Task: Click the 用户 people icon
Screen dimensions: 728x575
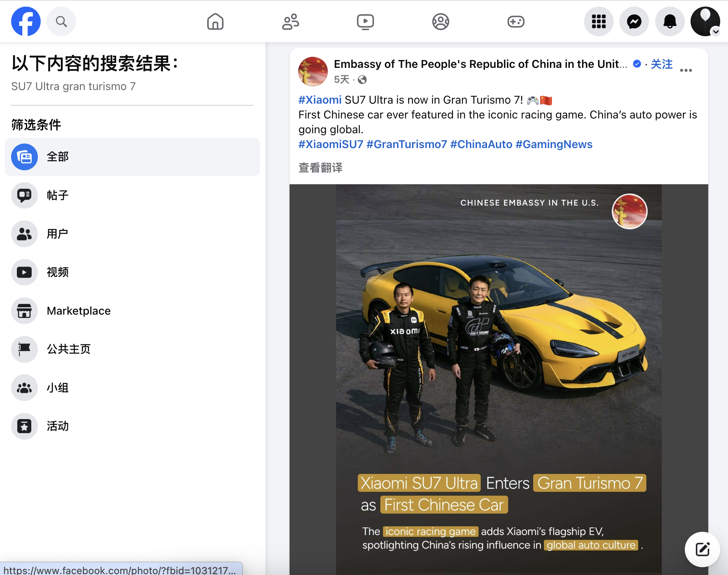Action: tap(24, 234)
